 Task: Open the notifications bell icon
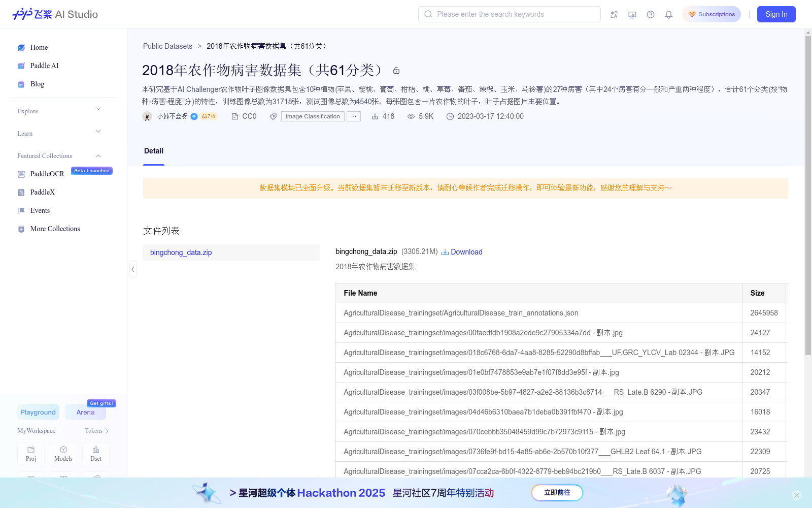click(669, 15)
